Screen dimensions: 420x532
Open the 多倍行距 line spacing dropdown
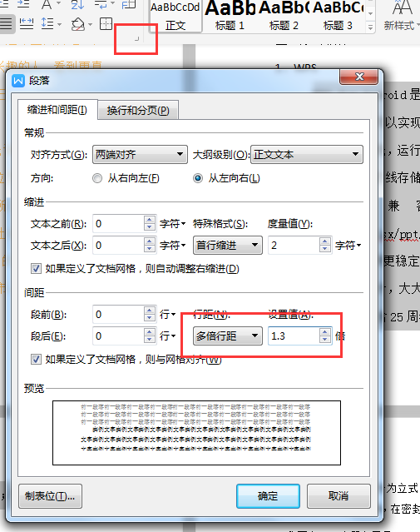228,336
